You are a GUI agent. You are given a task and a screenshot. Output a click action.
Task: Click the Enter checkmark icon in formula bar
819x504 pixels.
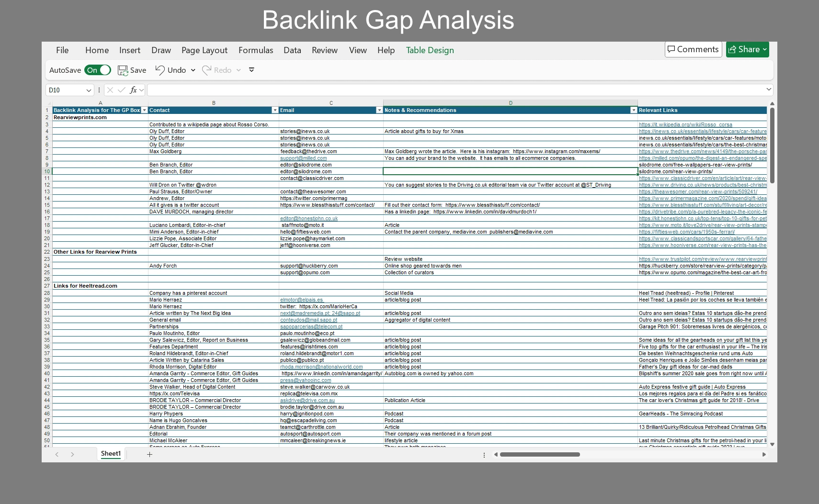[122, 90]
